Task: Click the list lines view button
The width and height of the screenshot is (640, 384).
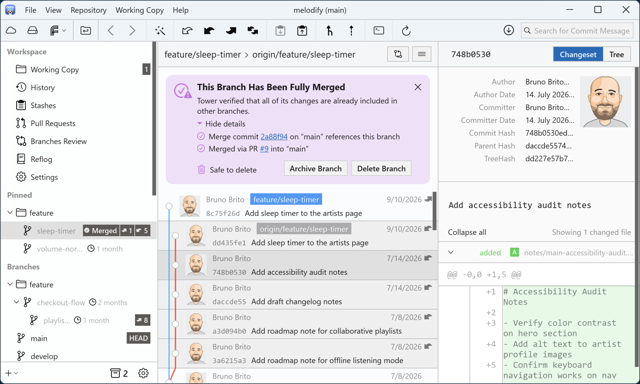Action: pyautogui.click(x=422, y=54)
